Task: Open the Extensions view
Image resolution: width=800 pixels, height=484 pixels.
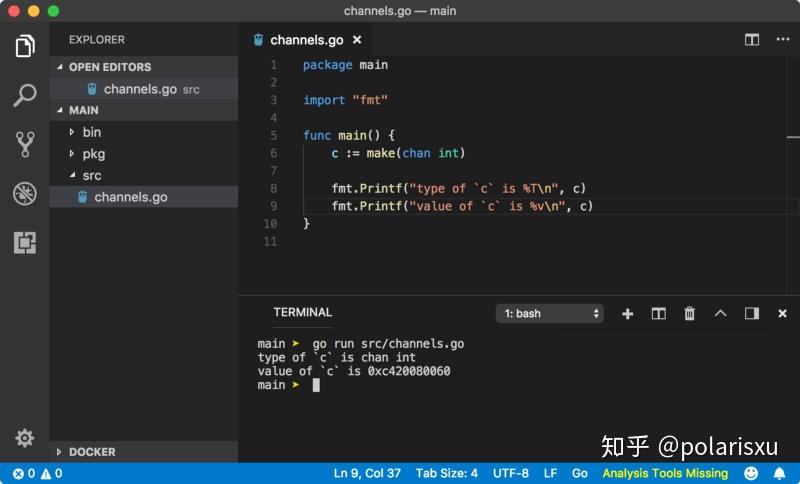Action: [x=24, y=242]
